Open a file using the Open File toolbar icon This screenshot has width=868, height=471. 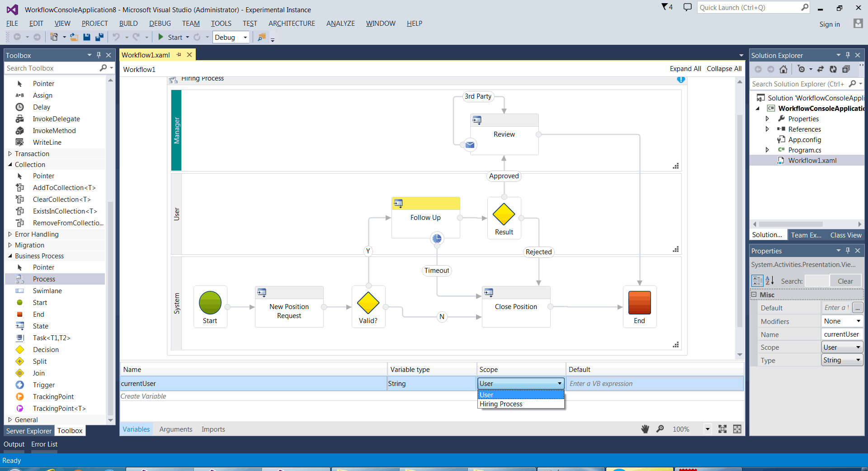coord(74,37)
